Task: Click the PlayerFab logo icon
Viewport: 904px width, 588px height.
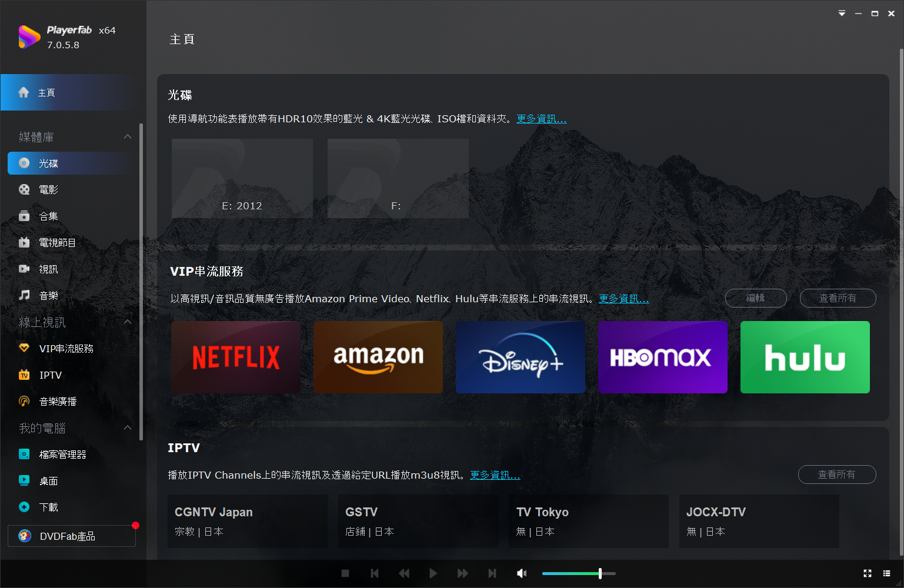Action: pyautogui.click(x=29, y=37)
